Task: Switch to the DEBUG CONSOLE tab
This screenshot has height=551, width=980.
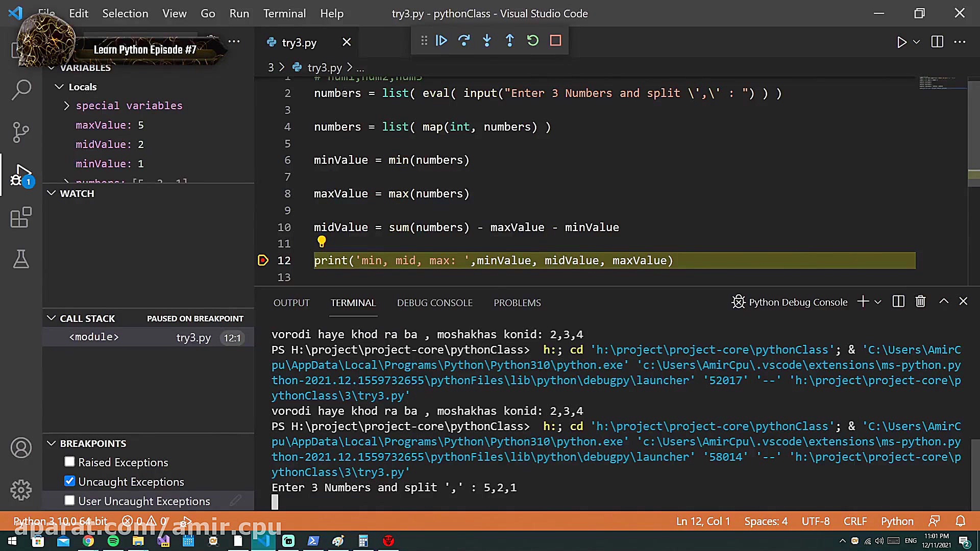Action: point(434,303)
